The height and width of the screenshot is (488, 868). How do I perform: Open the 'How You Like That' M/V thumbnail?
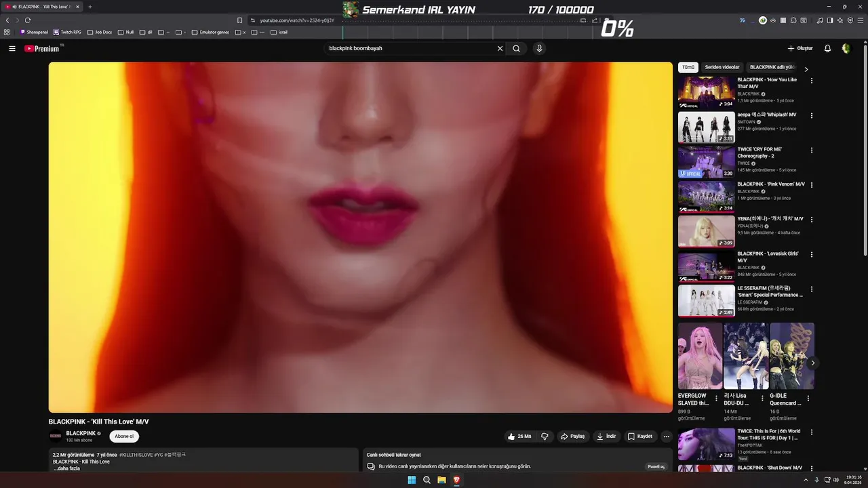706,92
